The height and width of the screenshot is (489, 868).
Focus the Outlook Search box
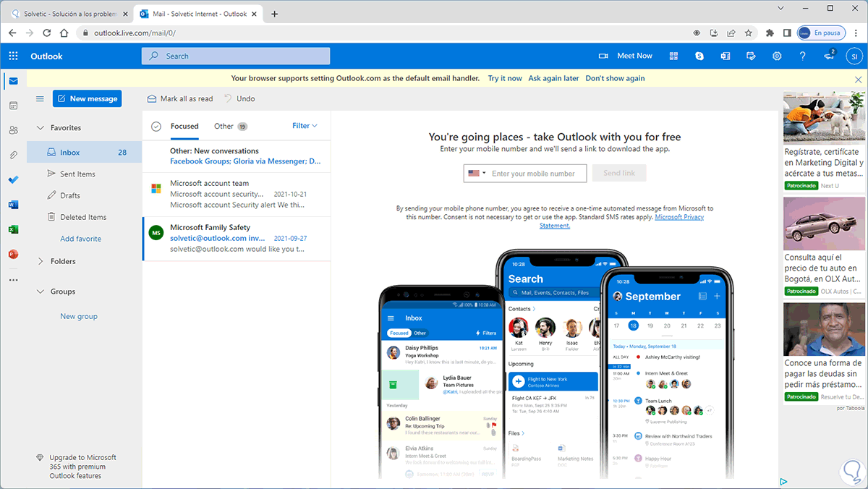236,56
